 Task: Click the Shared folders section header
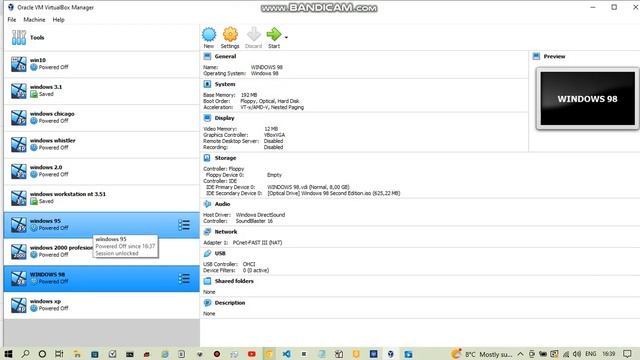[x=234, y=281]
